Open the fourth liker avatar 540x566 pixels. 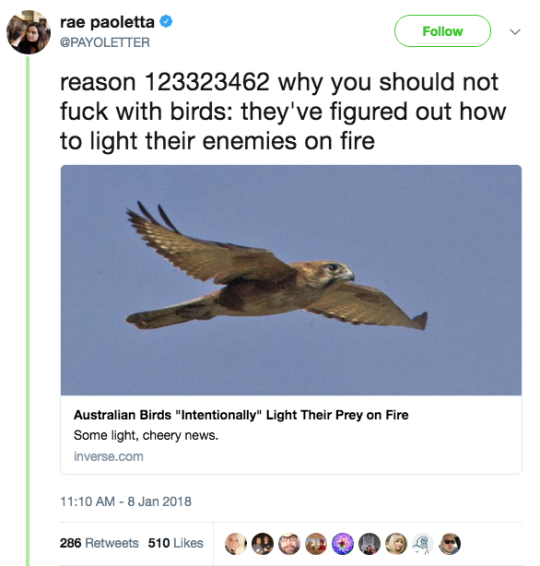tap(316, 544)
